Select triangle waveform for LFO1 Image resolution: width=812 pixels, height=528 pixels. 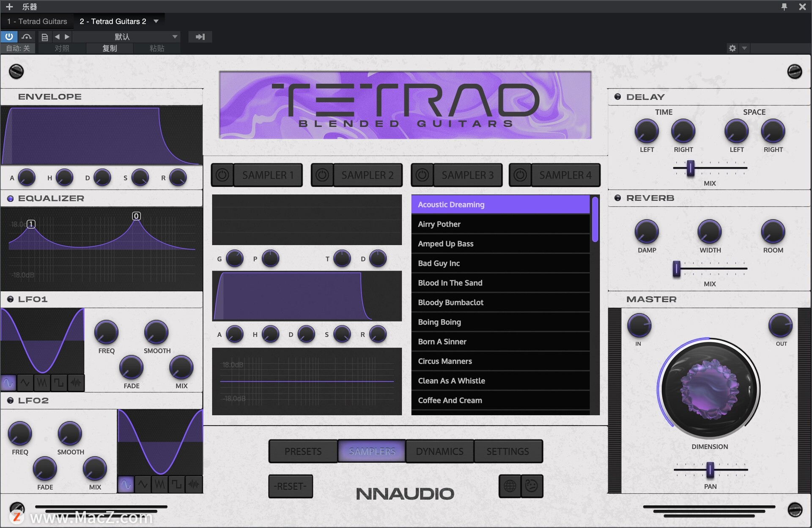(25, 383)
